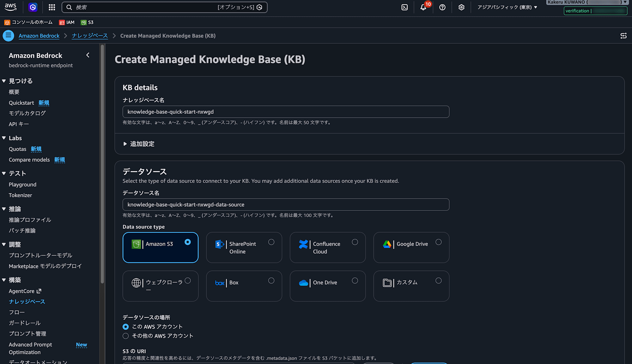
Task: Open the Amazon Q icon in top bar
Action: (33, 7)
